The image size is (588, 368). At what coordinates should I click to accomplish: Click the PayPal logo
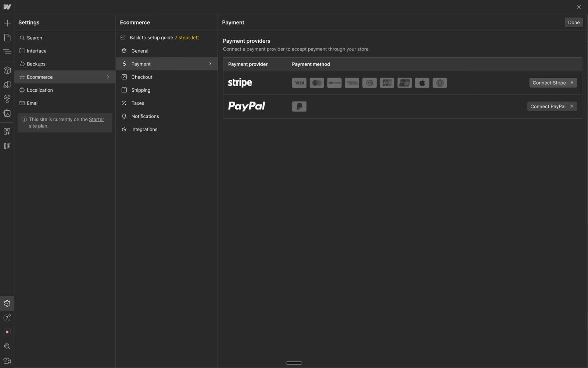(247, 106)
